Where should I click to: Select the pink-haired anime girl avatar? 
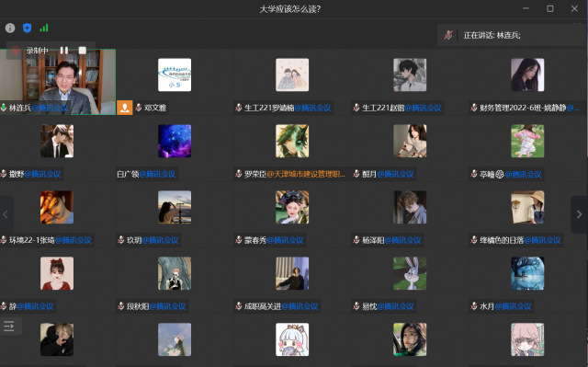(x=527, y=339)
